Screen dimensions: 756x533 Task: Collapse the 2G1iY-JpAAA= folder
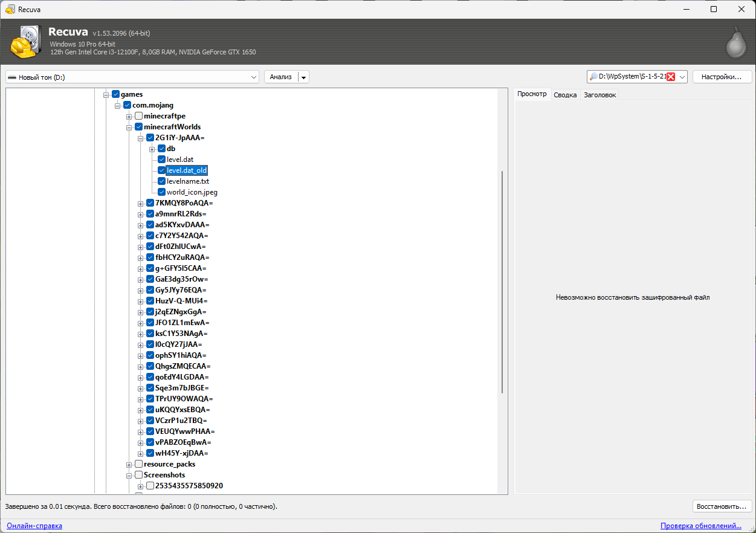coord(141,138)
